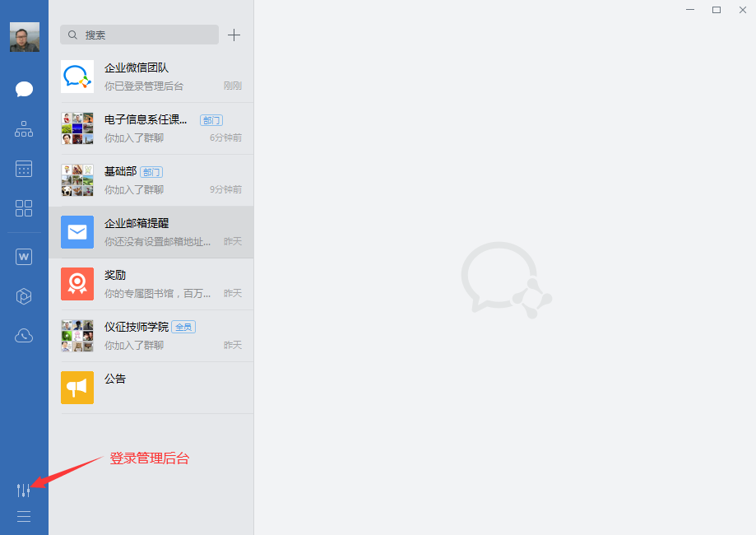Click the 搜索 search field
Image resolution: width=756 pixels, height=535 pixels.
tap(140, 35)
